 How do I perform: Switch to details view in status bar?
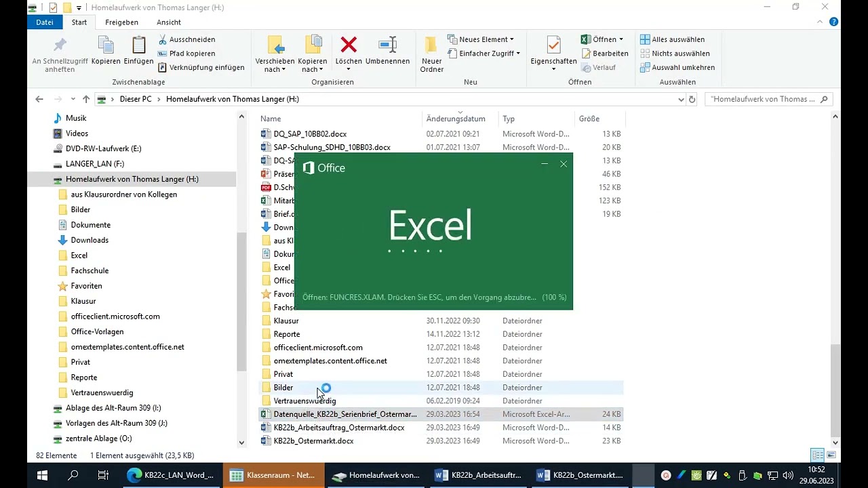click(x=818, y=455)
